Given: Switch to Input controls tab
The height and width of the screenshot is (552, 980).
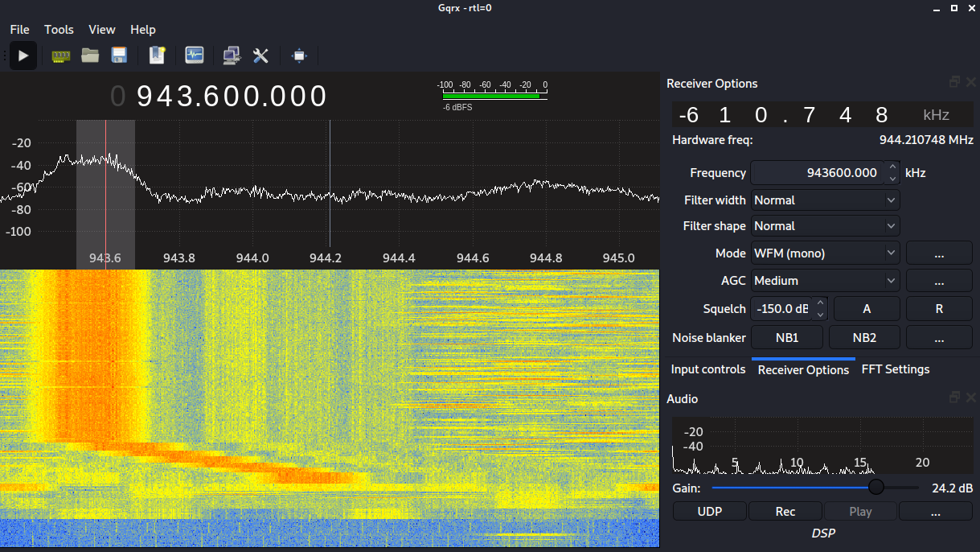Looking at the screenshot, I should (x=708, y=369).
